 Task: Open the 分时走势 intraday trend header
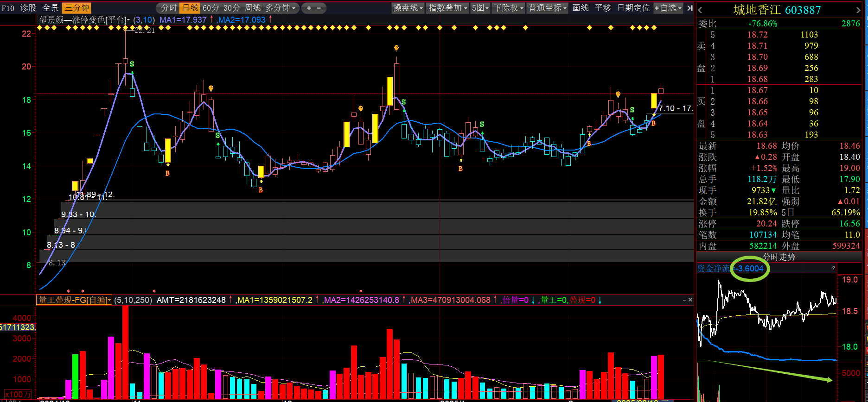tap(779, 257)
